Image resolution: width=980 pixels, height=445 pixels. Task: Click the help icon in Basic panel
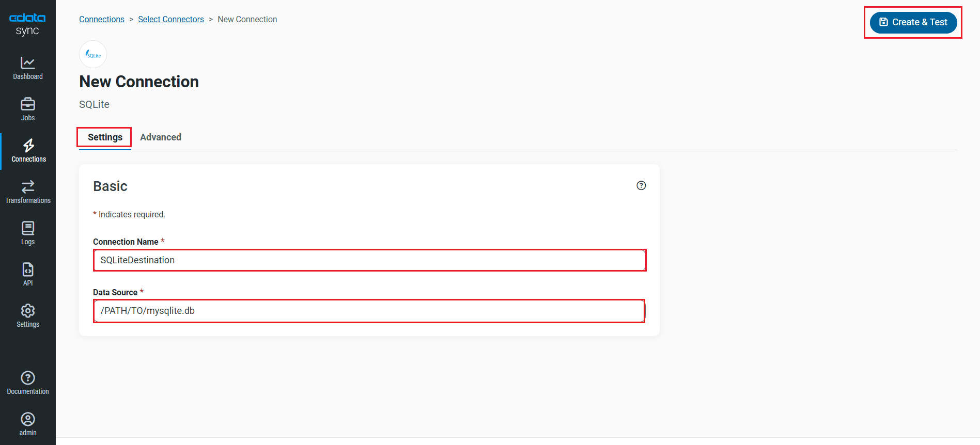pyautogui.click(x=641, y=186)
